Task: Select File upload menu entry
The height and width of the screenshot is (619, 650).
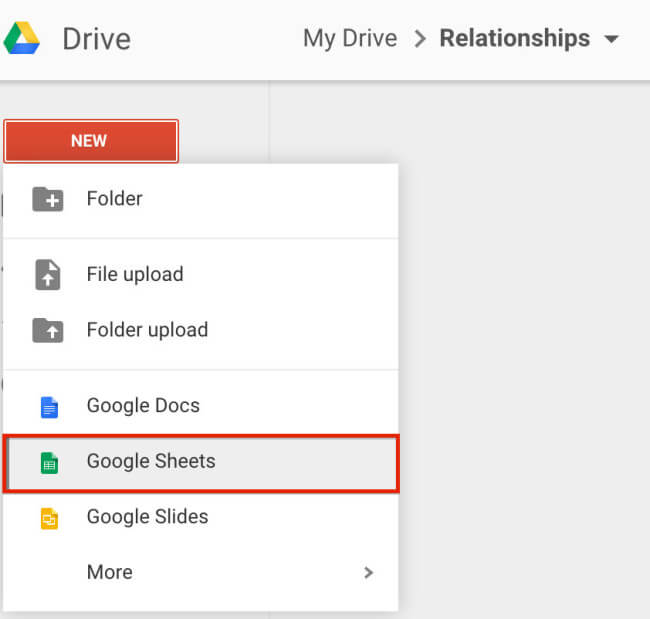Action: pyautogui.click(x=201, y=274)
